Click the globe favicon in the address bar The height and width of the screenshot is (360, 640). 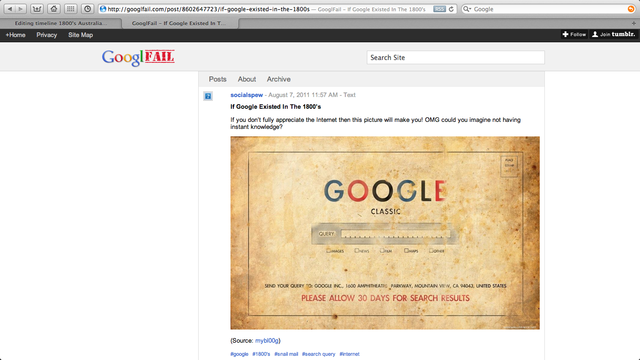coord(103,9)
